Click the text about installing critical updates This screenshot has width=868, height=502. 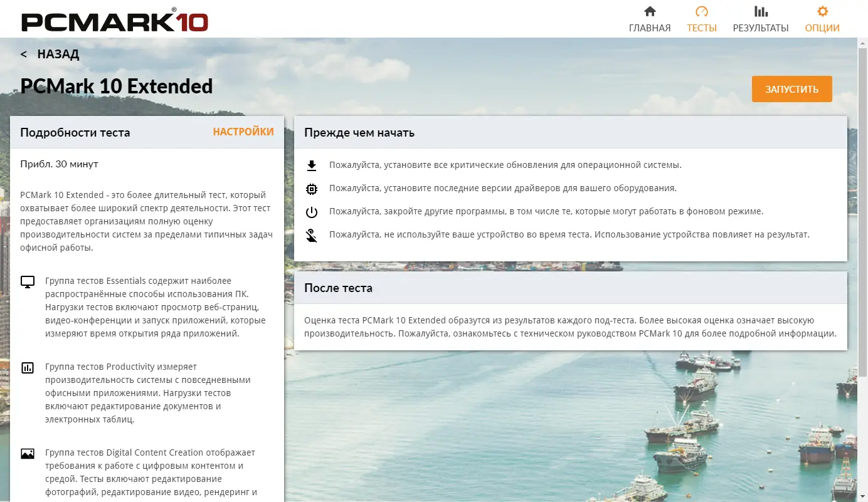click(x=505, y=165)
